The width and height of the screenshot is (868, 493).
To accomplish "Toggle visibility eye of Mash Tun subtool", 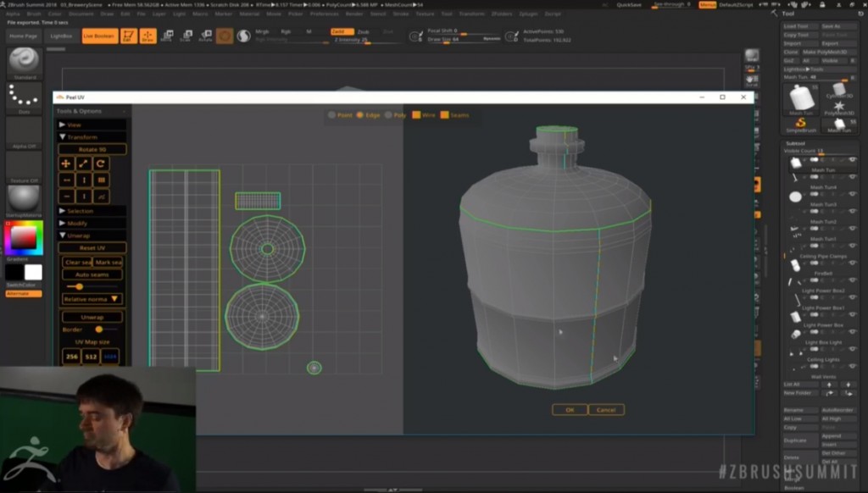I will click(x=852, y=159).
